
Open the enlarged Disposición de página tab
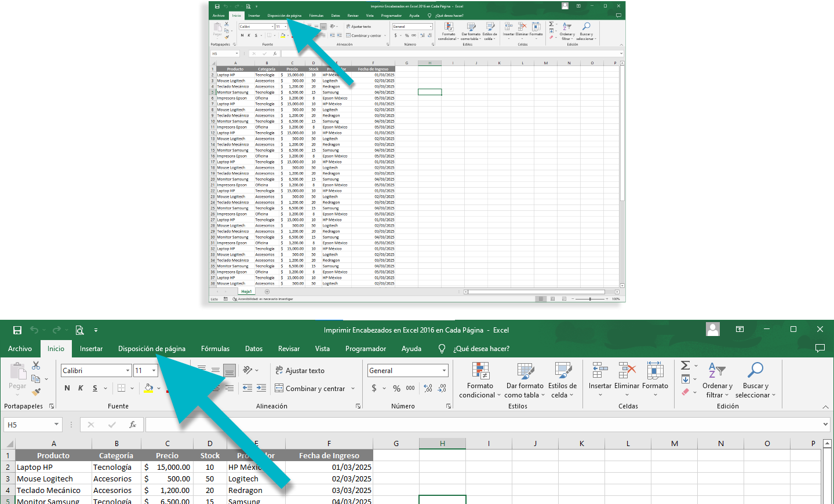pyautogui.click(x=152, y=349)
